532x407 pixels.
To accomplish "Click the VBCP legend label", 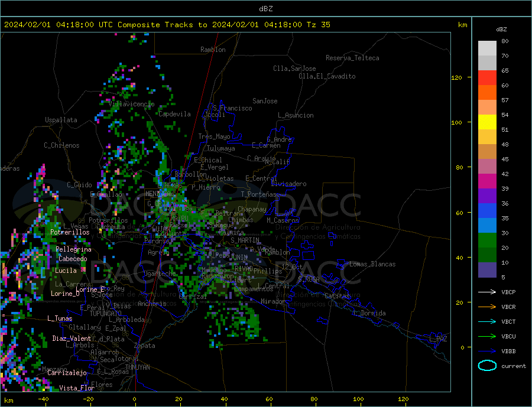I will [x=508, y=292].
